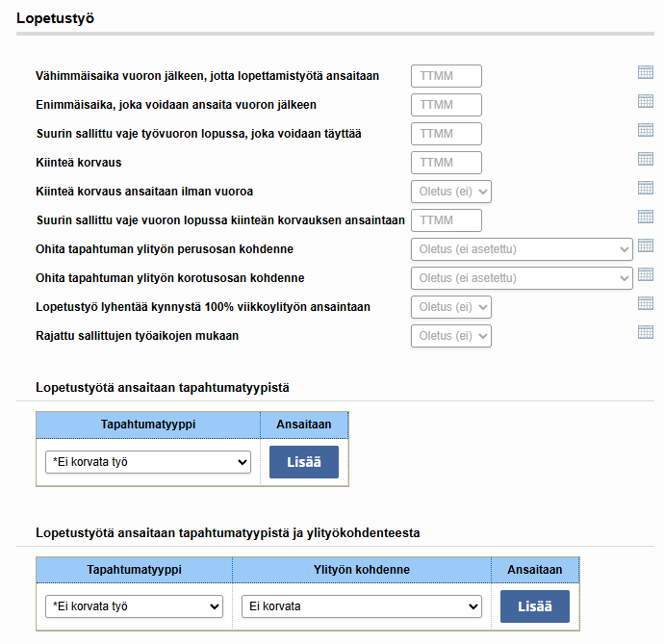Viewport: 664px width, 644px height.
Task: Click label Lopetustyö lyhentää kynnystä 100% viikkoylityön ansaintaan
Action: [203, 307]
